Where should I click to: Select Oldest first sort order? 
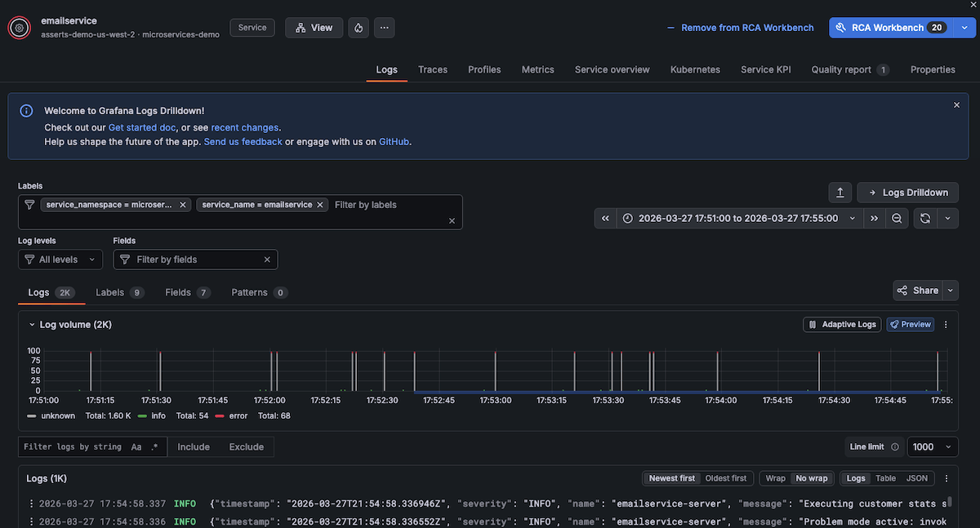point(727,478)
